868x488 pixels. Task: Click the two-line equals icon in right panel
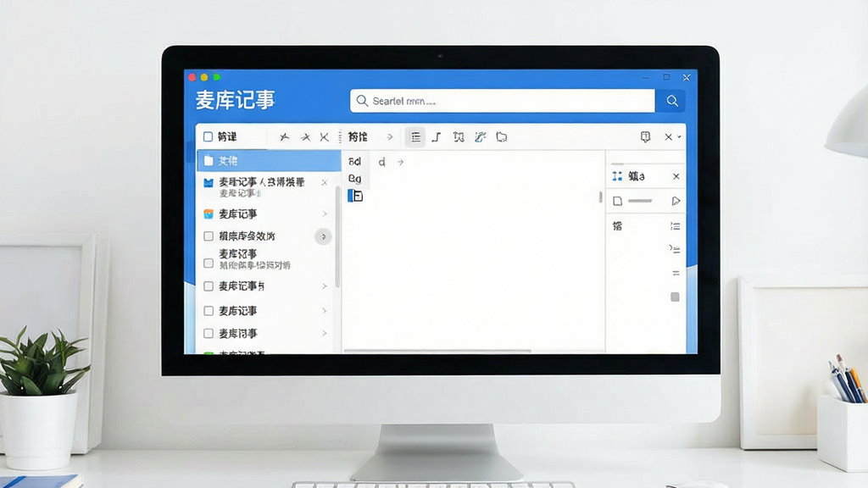[x=676, y=274]
